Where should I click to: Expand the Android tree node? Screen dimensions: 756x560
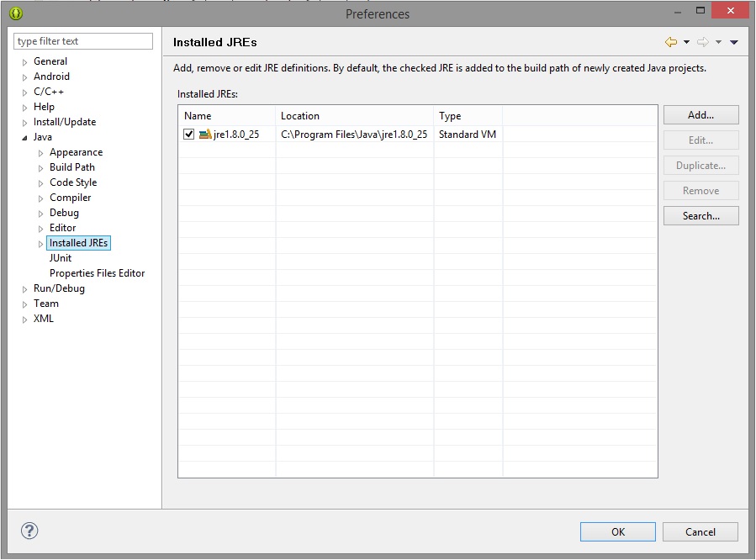24,77
